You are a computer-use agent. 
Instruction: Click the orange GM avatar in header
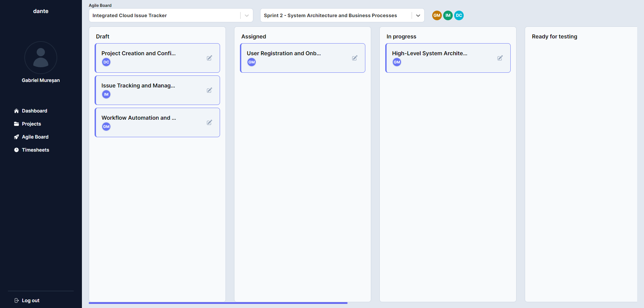click(437, 15)
